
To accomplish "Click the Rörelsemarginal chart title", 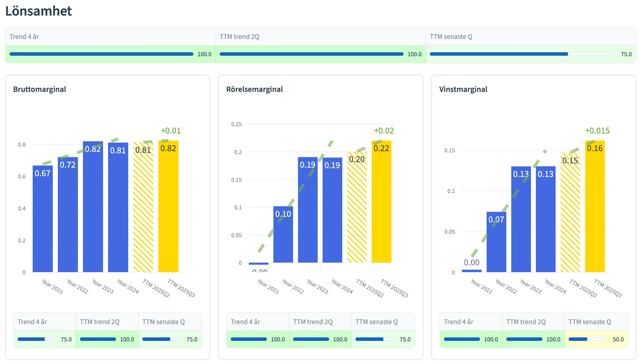I will click(254, 89).
